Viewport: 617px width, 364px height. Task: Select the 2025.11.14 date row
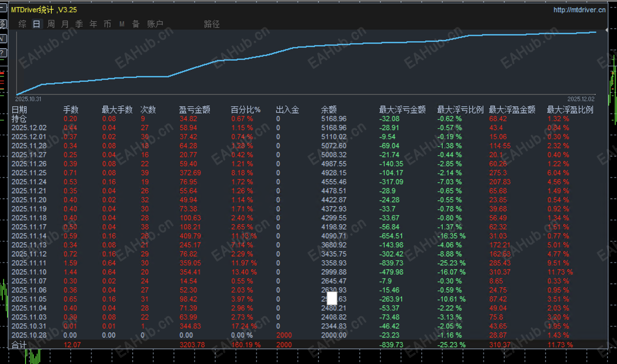point(29,236)
